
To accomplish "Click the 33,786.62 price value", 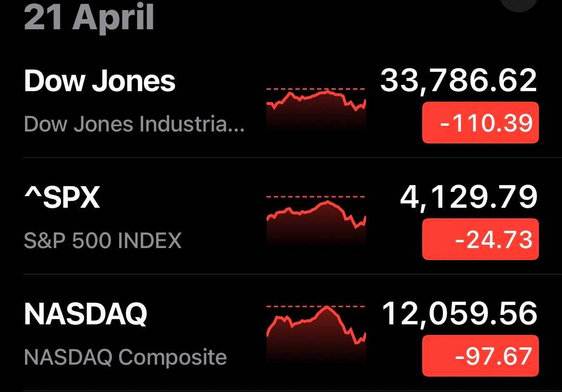I will click(459, 81).
